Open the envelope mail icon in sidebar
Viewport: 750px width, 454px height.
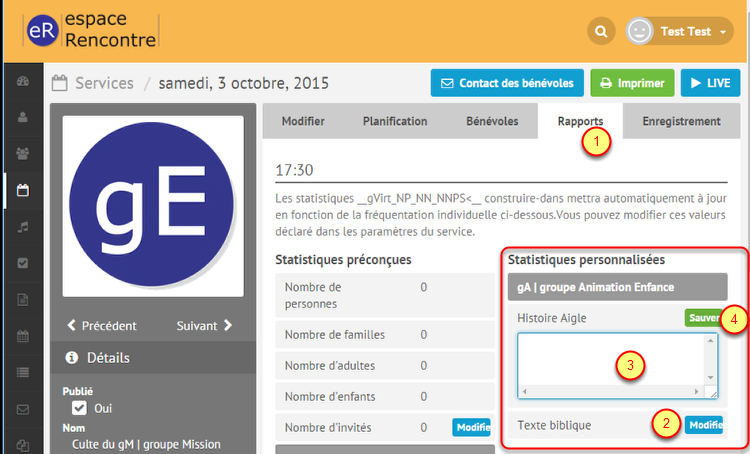(22, 410)
